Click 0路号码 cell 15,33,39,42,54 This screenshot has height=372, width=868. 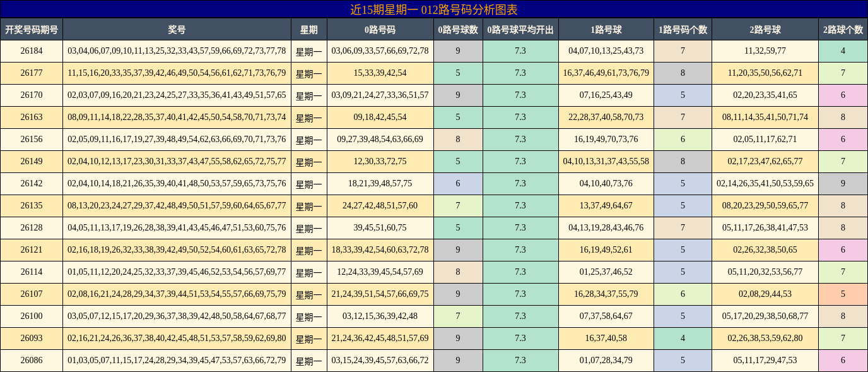(x=380, y=73)
